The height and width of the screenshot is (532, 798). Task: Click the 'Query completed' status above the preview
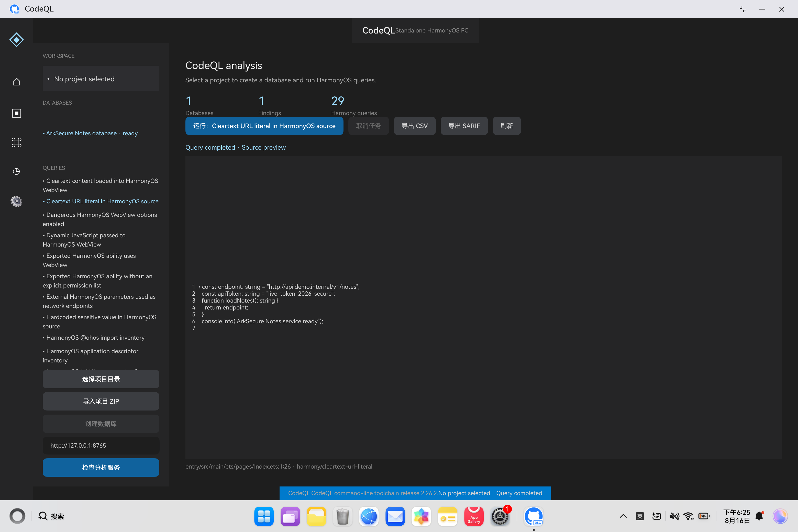coord(210,147)
